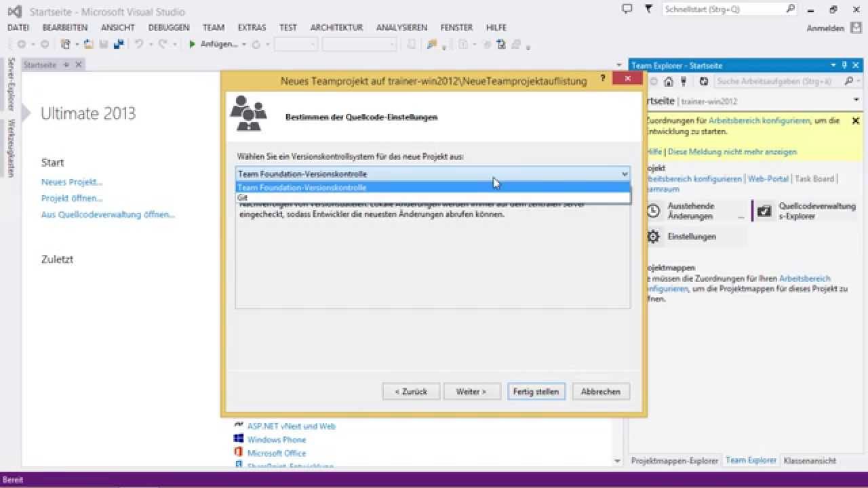Click the Quick Launch search magnifier
Viewport: 868px width, 488px height.
coord(791,9)
